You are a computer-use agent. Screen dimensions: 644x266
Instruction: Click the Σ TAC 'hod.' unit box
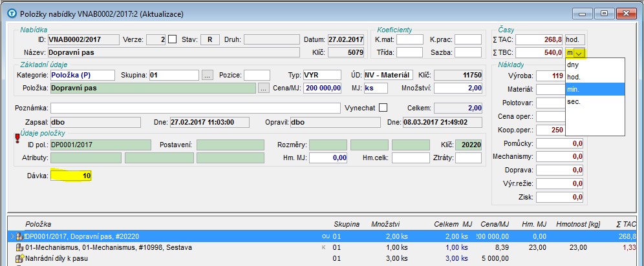[574, 39]
